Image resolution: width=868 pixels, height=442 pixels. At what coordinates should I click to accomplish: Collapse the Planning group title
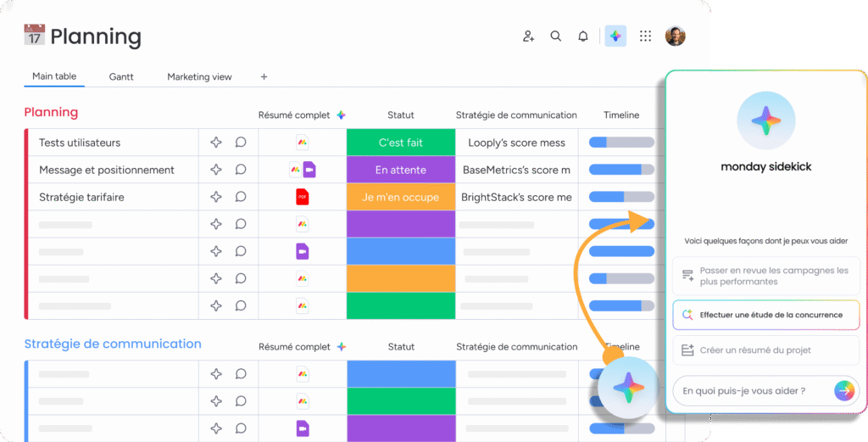[x=51, y=113]
